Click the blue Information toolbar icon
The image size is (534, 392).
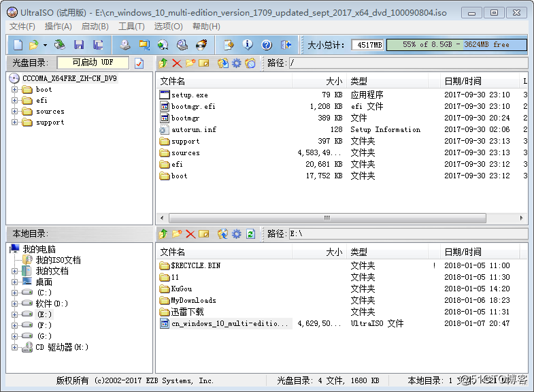[x=248, y=45]
